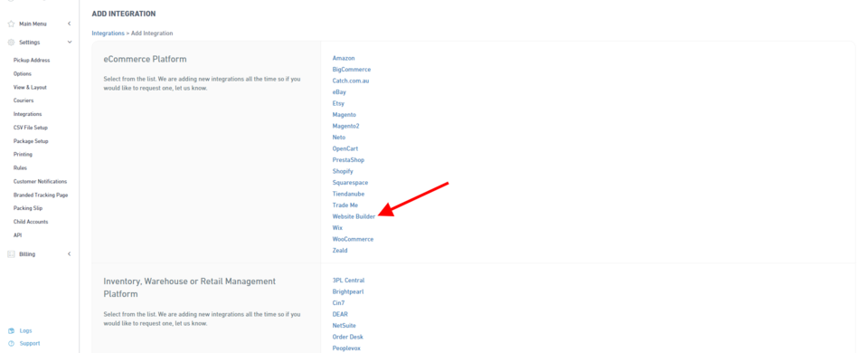
Task: Click the Logs icon
Action: coord(11,331)
